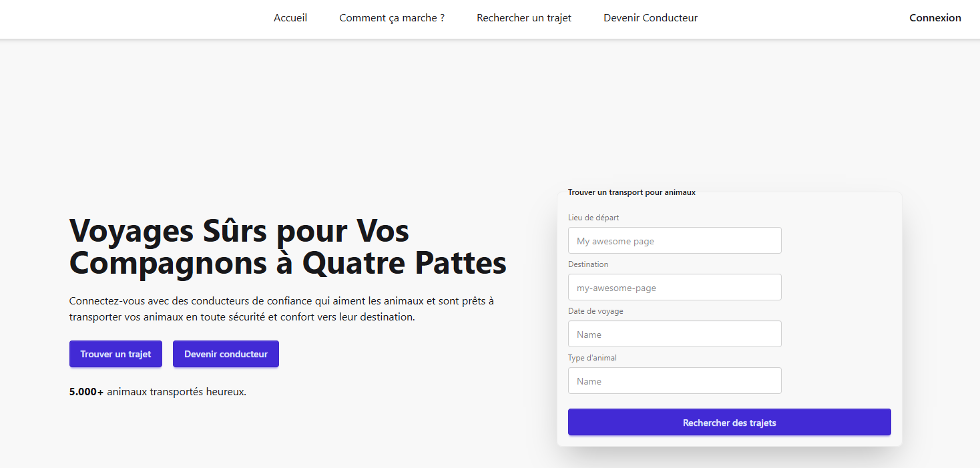Select the "Date de voyage" input field
This screenshot has height=468, width=980.
[674, 334]
